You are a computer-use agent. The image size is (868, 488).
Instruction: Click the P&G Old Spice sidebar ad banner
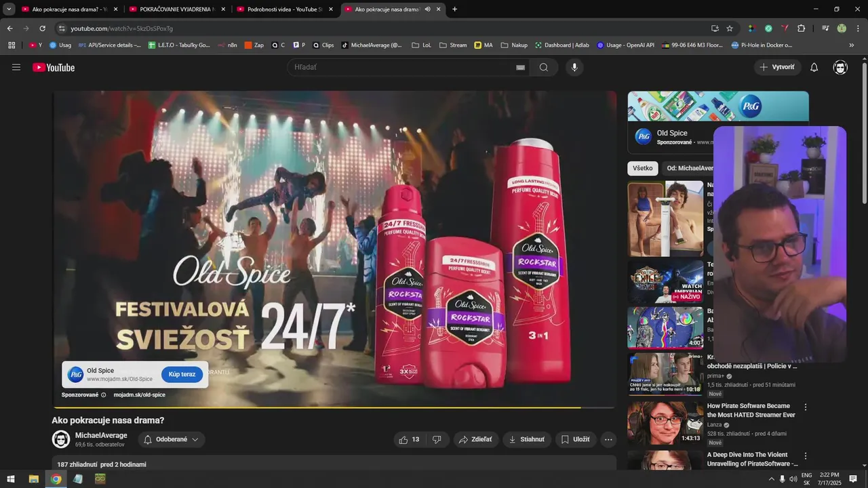coord(718,106)
